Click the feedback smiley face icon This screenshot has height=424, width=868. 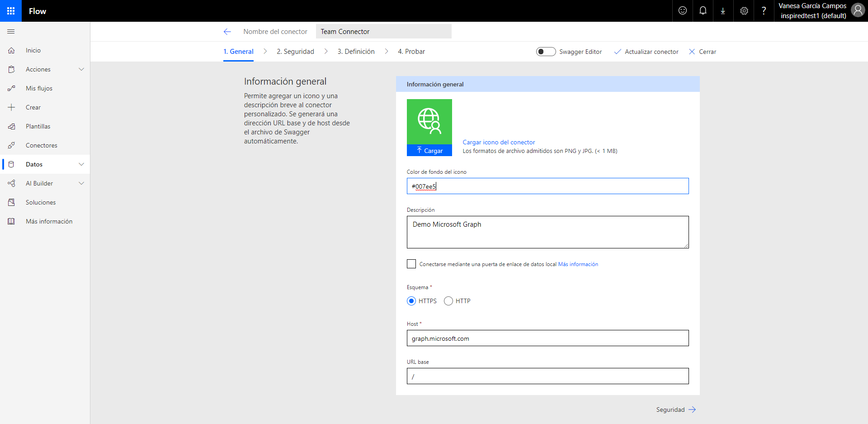point(682,11)
